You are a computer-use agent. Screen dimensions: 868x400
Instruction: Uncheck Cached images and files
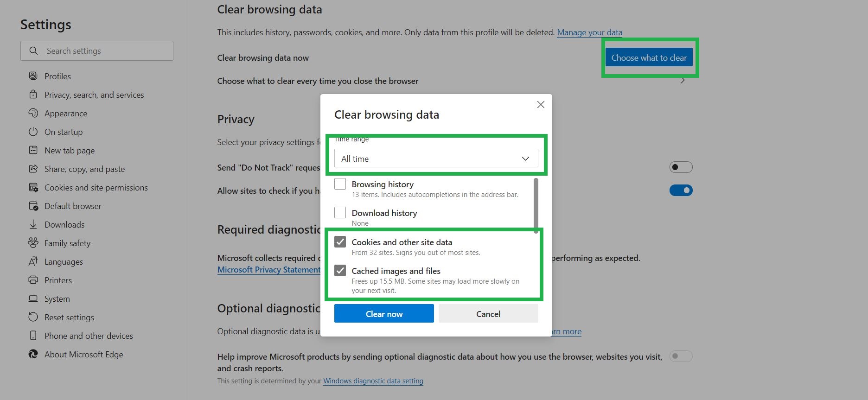340,271
